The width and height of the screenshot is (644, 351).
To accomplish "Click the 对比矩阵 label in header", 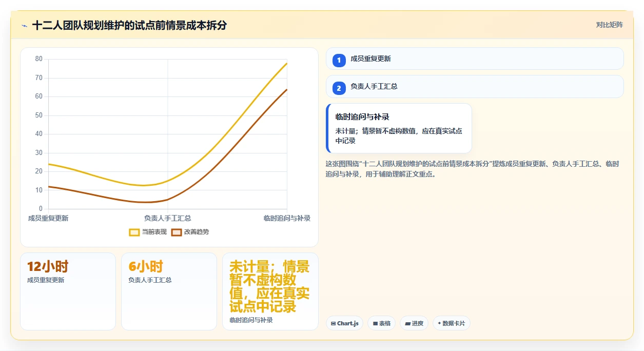I will point(610,25).
